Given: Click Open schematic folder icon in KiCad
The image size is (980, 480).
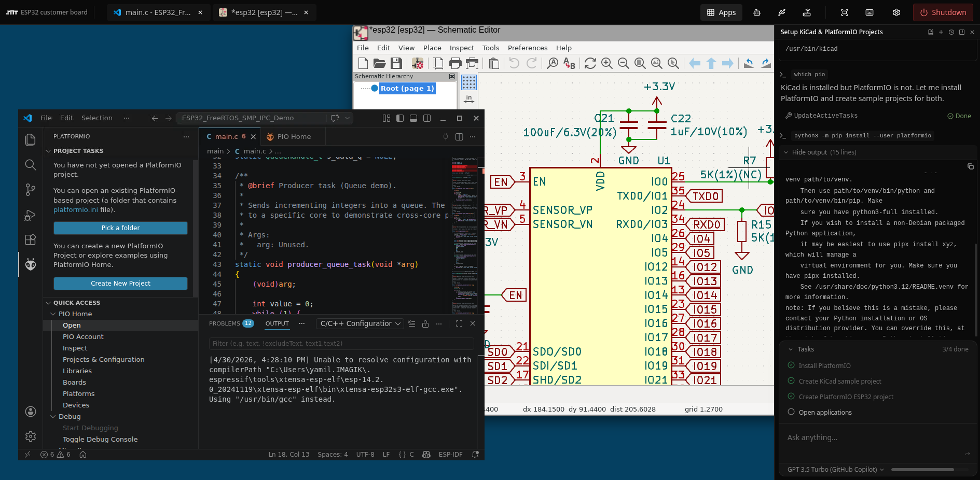Looking at the screenshot, I should 380,63.
